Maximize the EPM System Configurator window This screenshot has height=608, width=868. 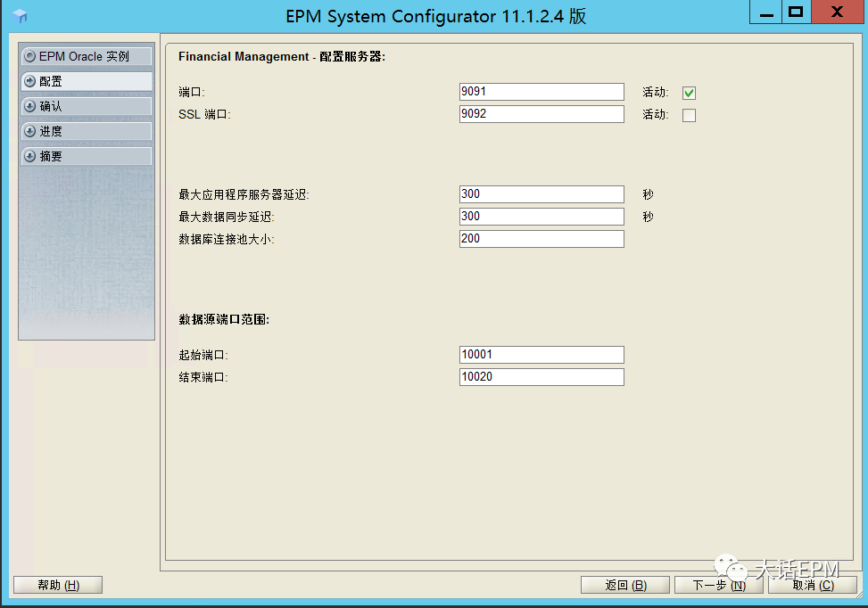(x=796, y=12)
